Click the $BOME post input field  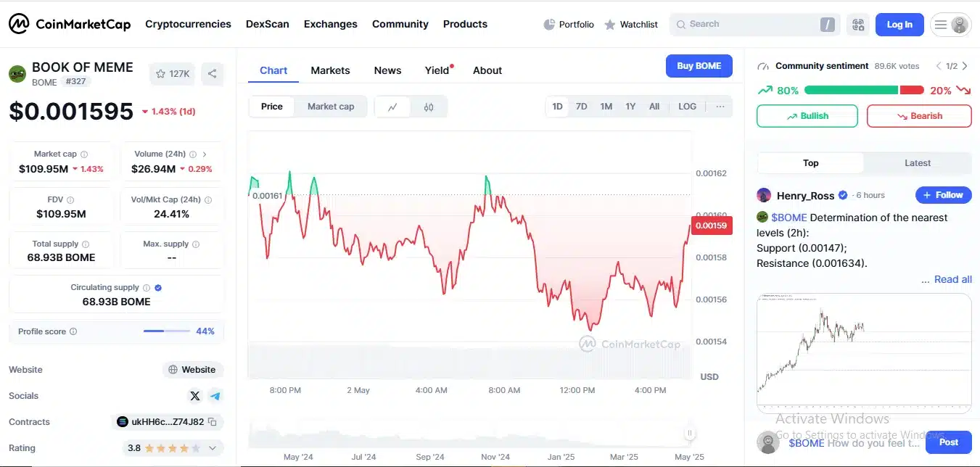pos(854,443)
